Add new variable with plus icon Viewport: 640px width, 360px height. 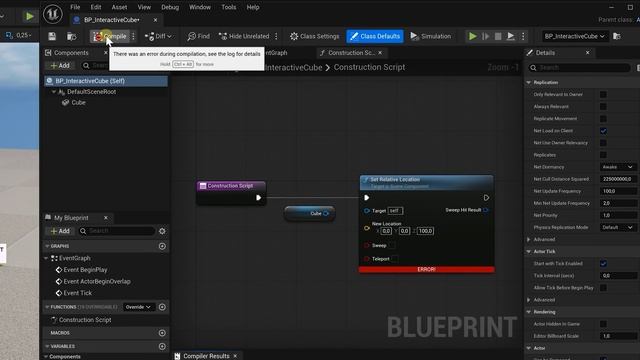(x=162, y=347)
